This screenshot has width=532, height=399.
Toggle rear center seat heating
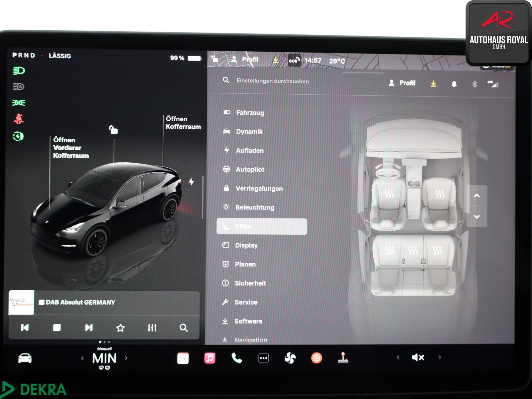pyautogui.click(x=413, y=250)
